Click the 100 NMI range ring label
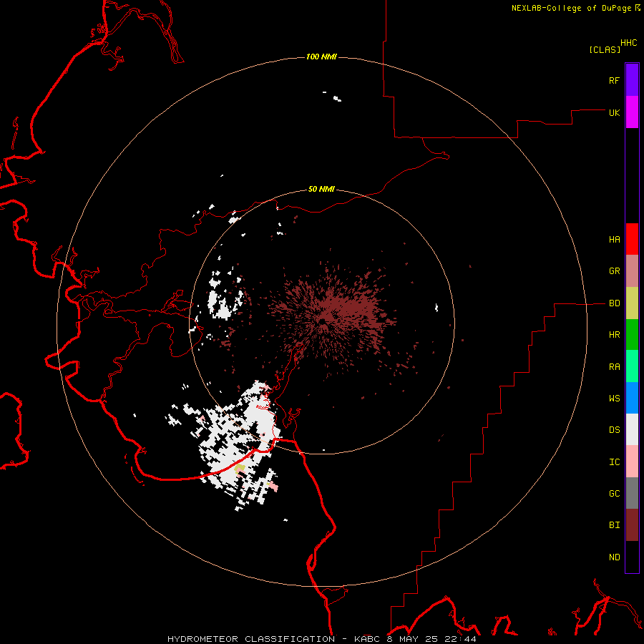 tap(321, 57)
